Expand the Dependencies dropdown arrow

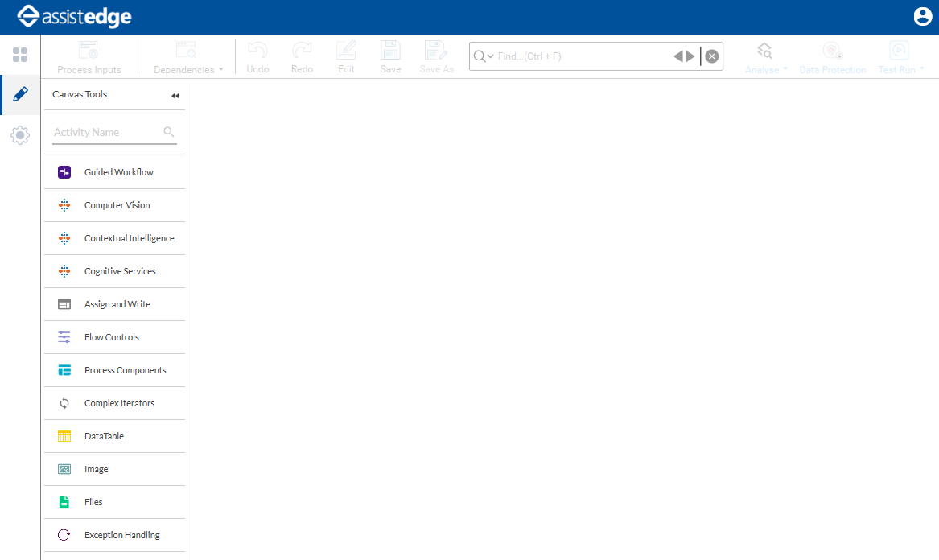click(x=221, y=69)
